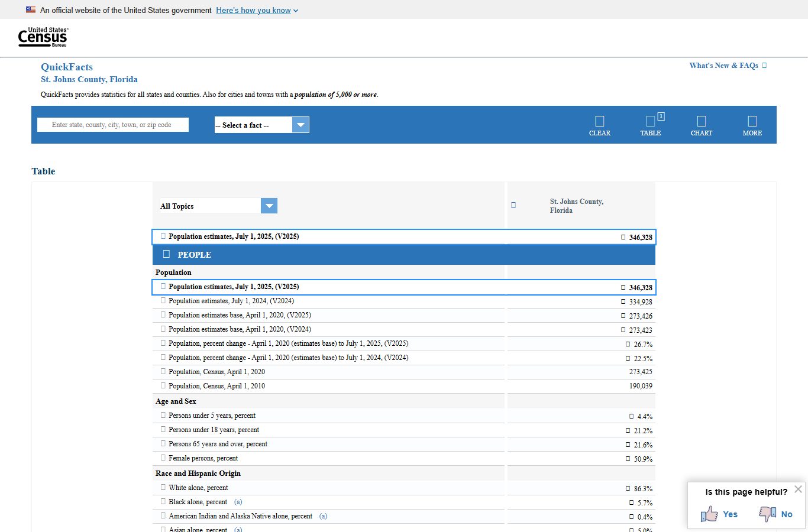Open the TABLE view icon
808x532 pixels.
pyautogui.click(x=650, y=121)
